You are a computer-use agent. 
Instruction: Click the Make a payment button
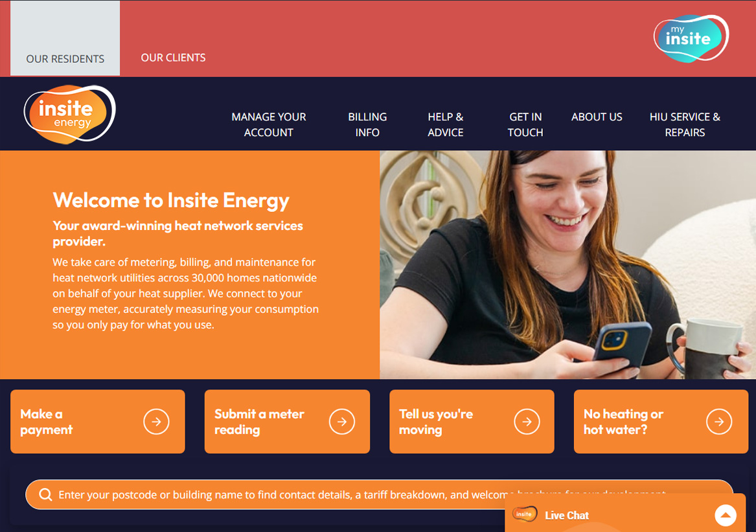(x=98, y=422)
